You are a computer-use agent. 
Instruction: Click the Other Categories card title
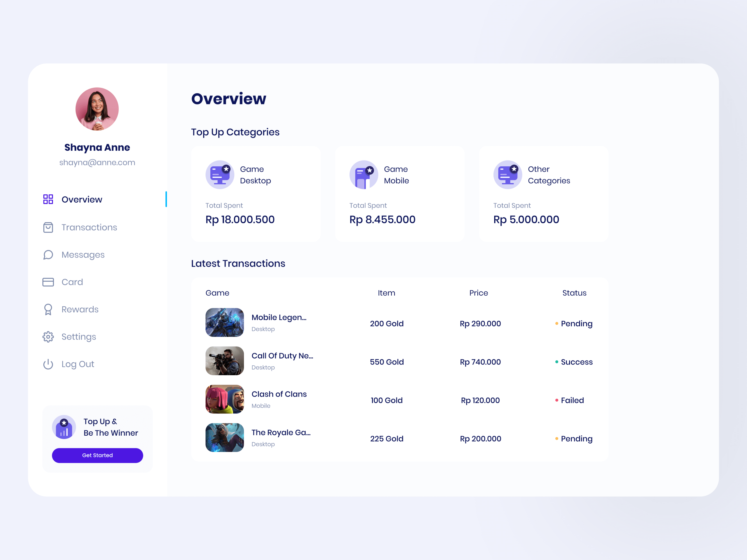pyautogui.click(x=549, y=175)
